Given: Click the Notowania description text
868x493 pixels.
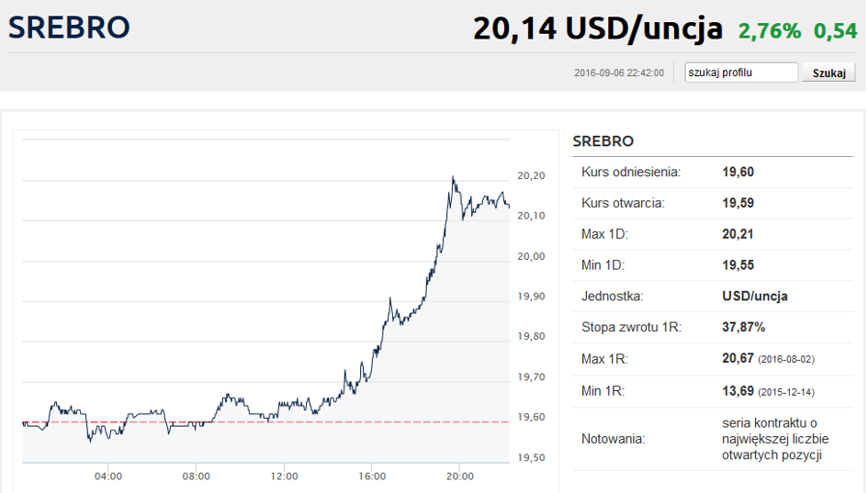Looking at the screenshot, I should 775,439.
